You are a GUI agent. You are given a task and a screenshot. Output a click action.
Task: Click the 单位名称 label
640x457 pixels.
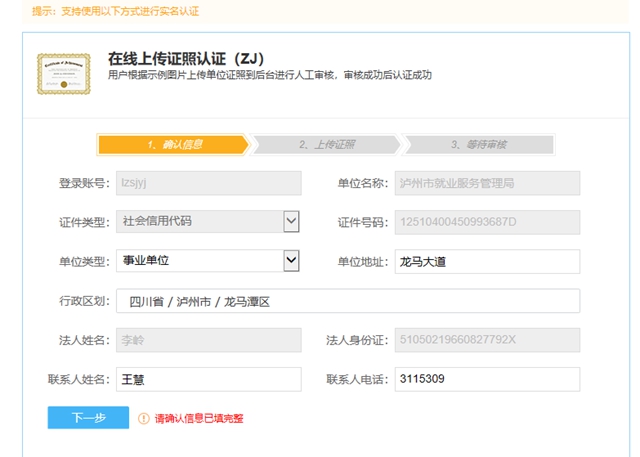click(363, 184)
